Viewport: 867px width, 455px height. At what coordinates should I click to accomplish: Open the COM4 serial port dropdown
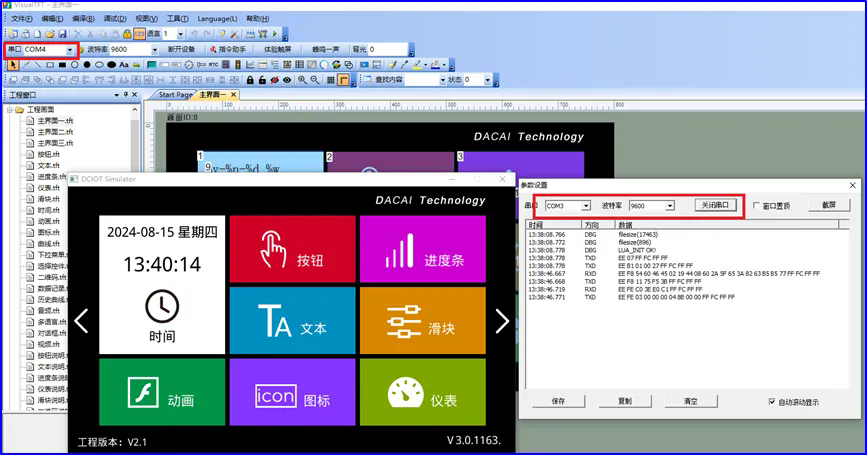point(70,50)
